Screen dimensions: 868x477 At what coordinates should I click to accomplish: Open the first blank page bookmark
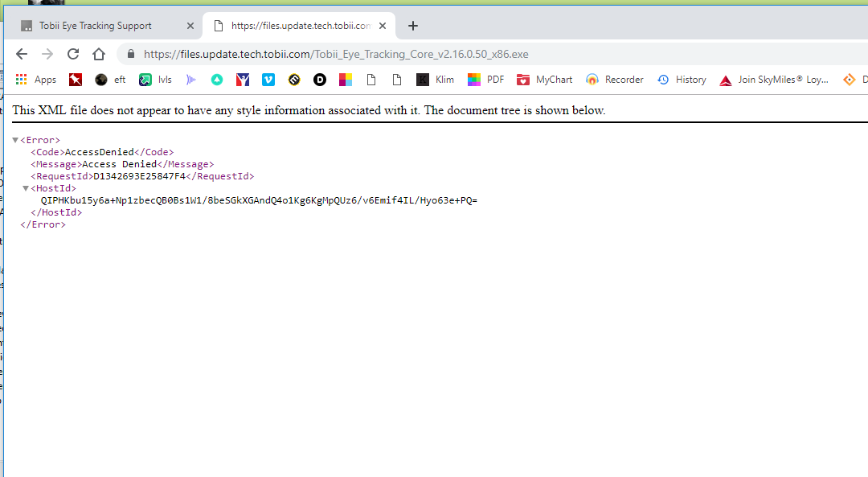371,80
